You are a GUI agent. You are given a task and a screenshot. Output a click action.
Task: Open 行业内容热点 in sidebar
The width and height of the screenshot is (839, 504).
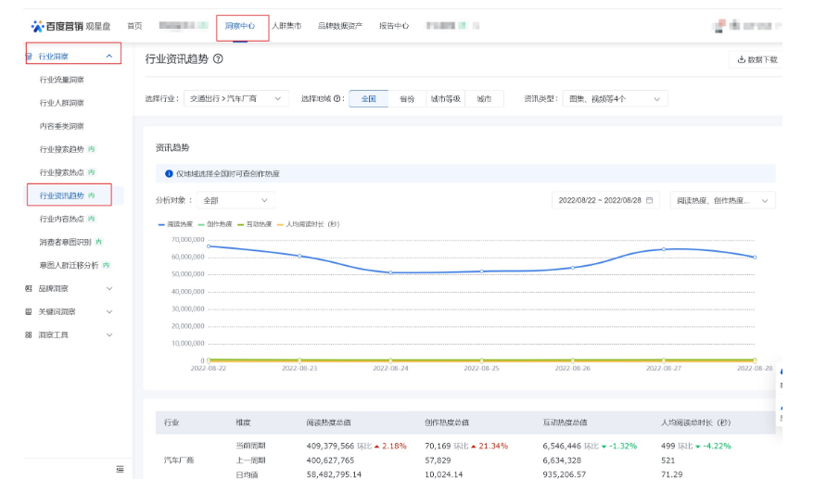coord(61,219)
